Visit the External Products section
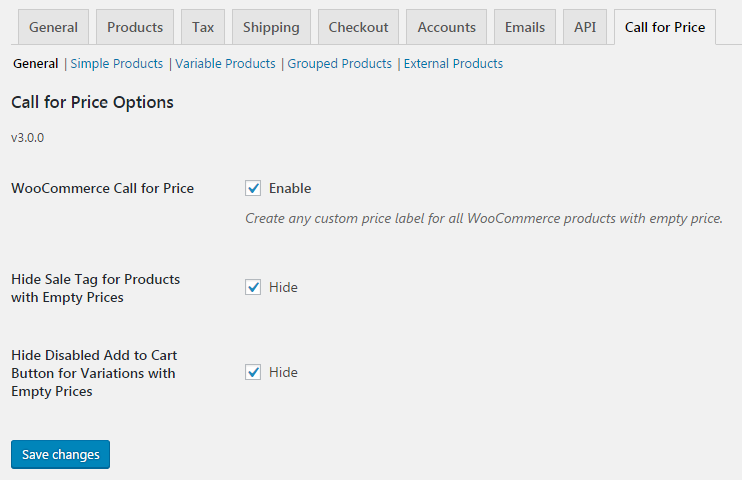Screen dimensions: 742x480 (x=453, y=63)
